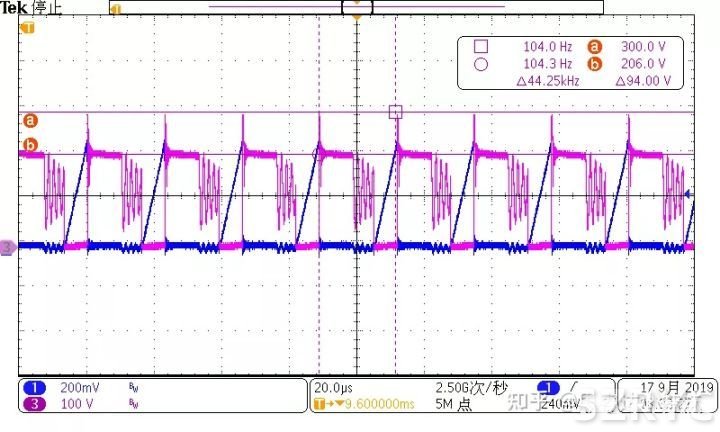This screenshot has width=720, height=432.
Task: Click the circle cursor symbol in readout box
Action: coord(480,64)
